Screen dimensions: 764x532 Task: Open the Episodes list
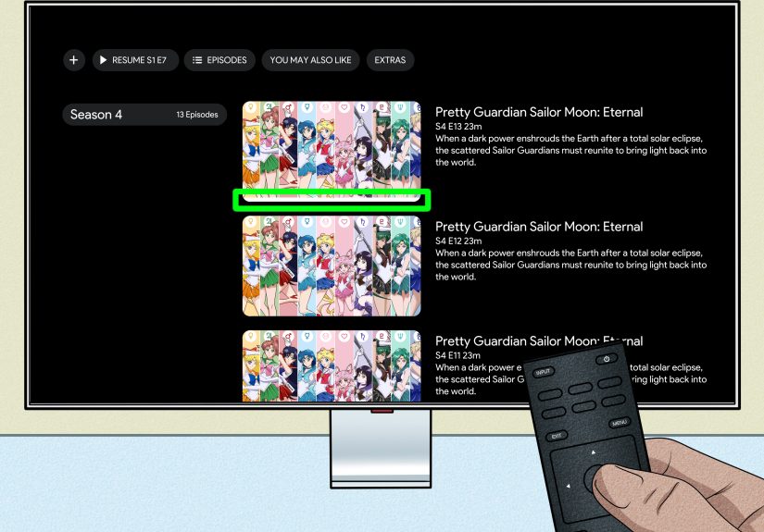click(219, 60)
